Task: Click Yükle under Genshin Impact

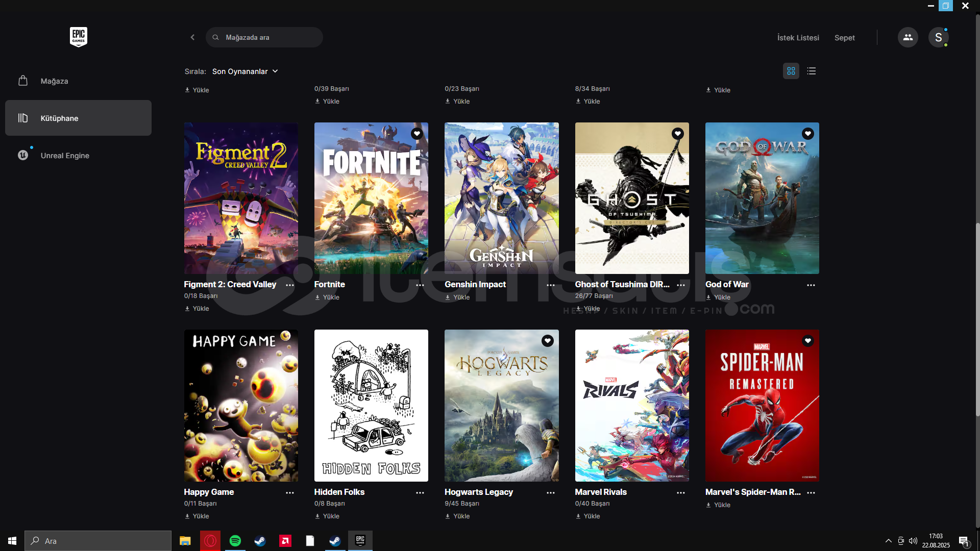Action: (x=457, y=297)
